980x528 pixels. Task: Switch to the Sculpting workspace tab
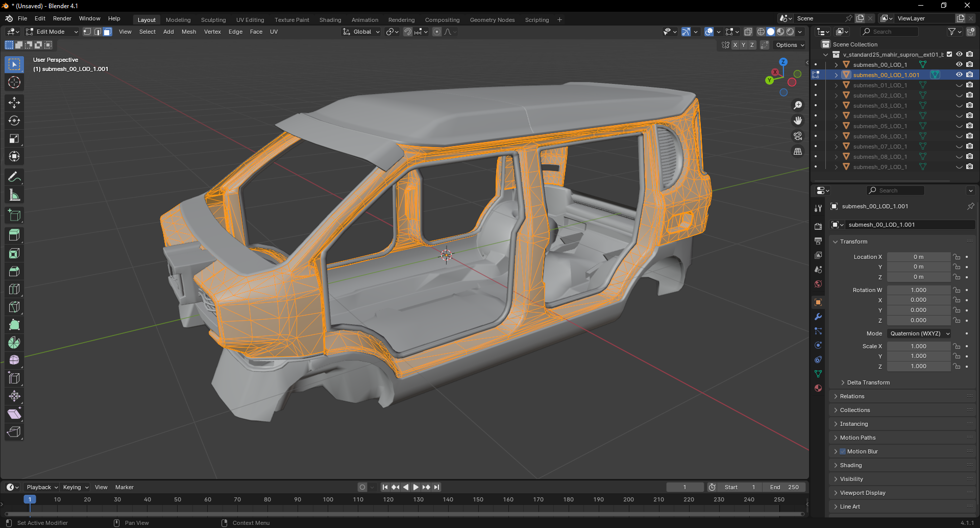[213, 20]
